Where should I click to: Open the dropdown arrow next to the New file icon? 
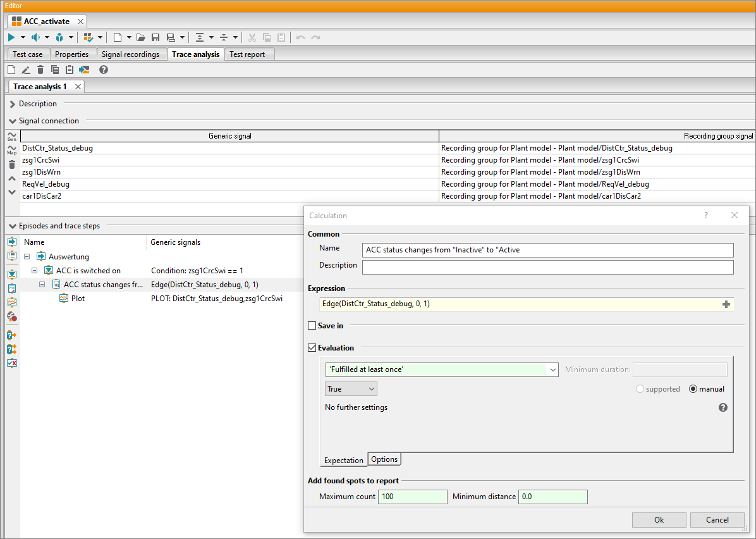[x=129, y=37]
